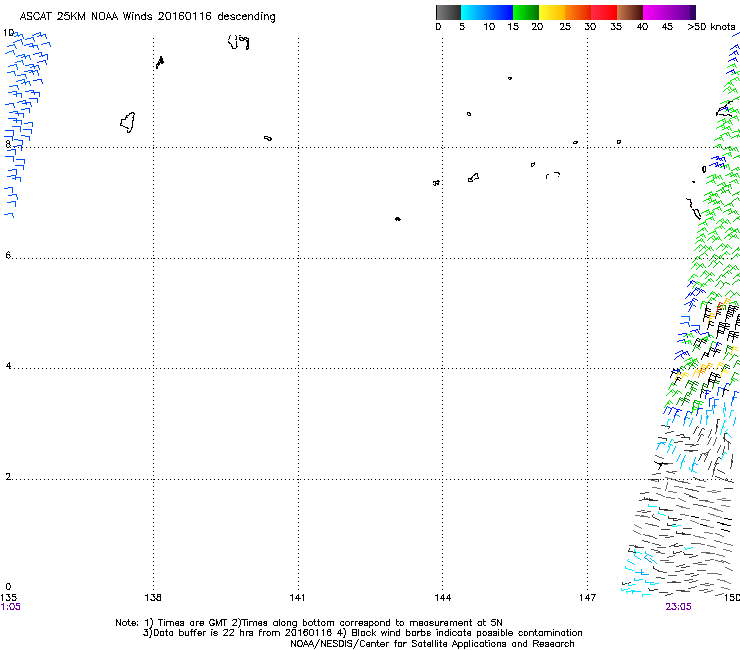
Task: Click the legend value '30'
Action: coord(590,27)
